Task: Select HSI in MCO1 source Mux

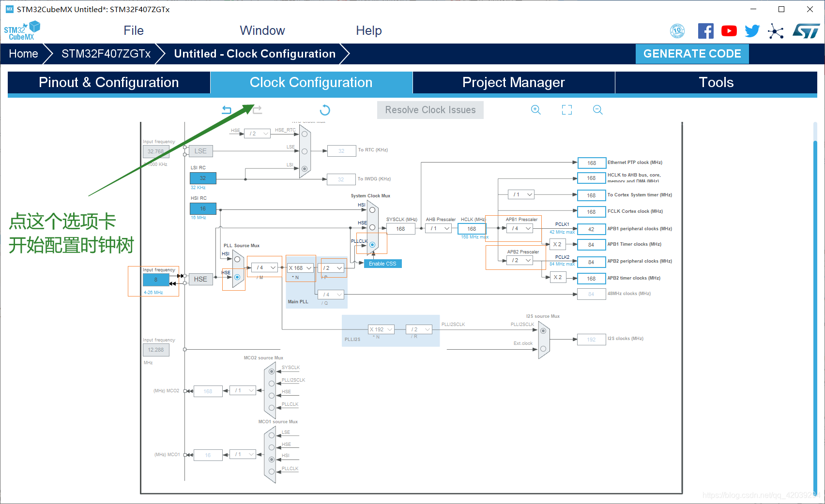Action: tap(272, 459)
